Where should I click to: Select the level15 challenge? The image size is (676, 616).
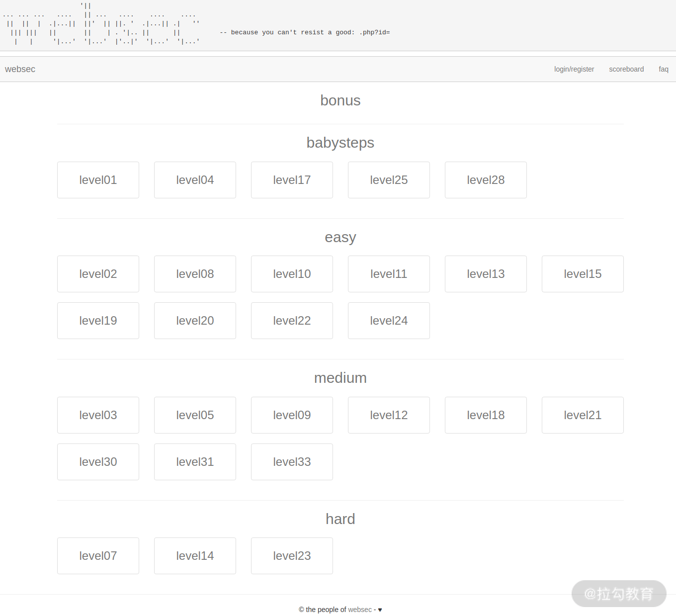click(x=583, y=274)
